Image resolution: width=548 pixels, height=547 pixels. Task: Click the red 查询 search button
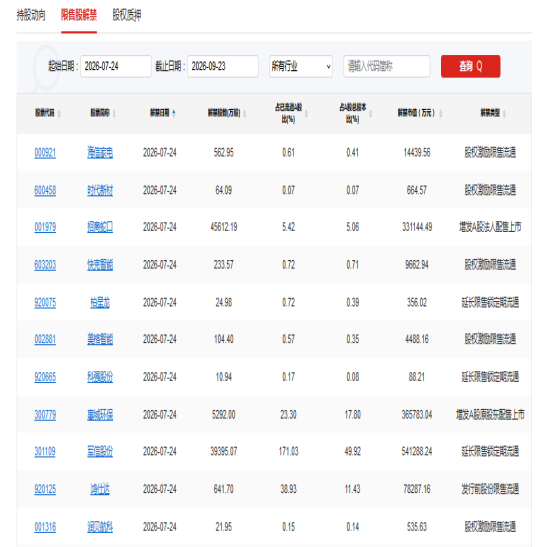click(470, 66)
